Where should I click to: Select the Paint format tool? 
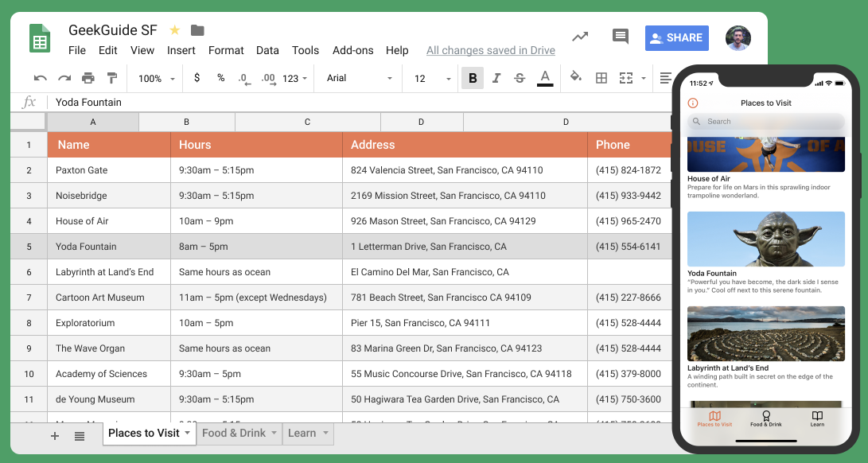pos(112,78)
